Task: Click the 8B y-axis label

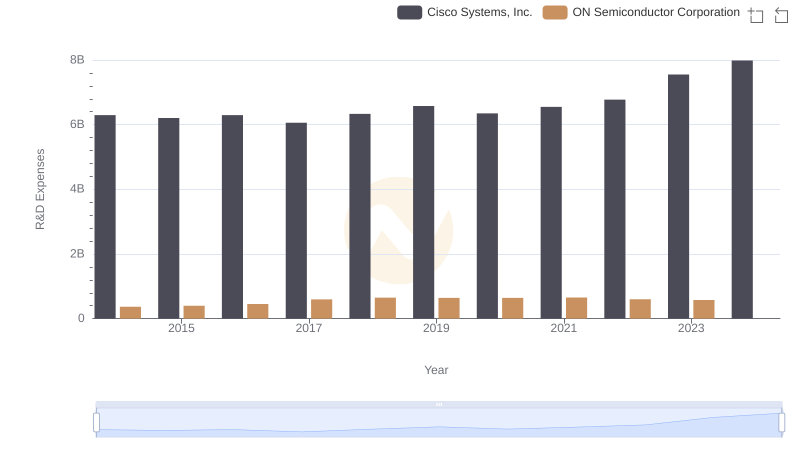Action: point(77,60)
